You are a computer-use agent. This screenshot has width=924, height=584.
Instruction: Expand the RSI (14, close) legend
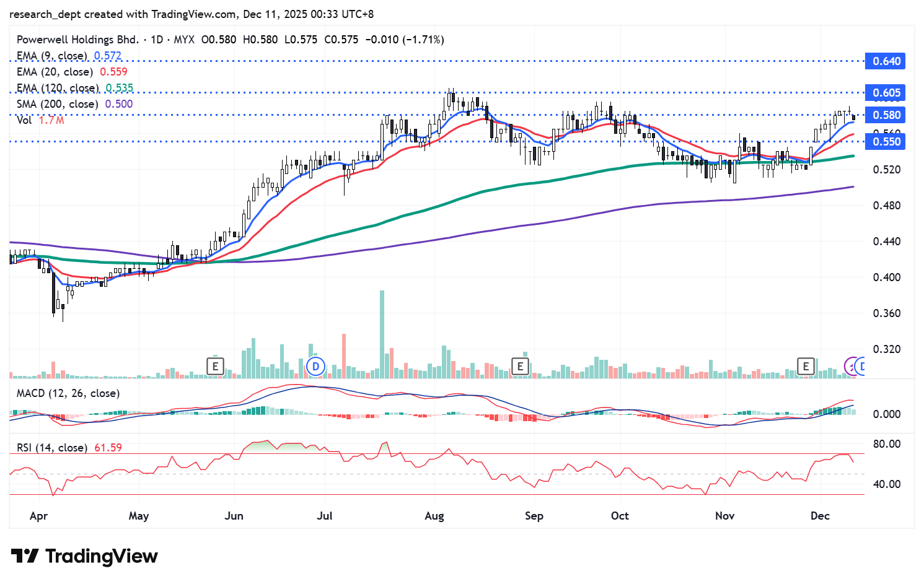coord(51,447)
